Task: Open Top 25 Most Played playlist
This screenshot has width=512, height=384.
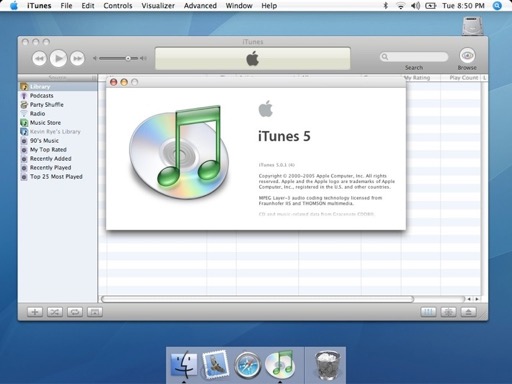Action: click(58, 177)
